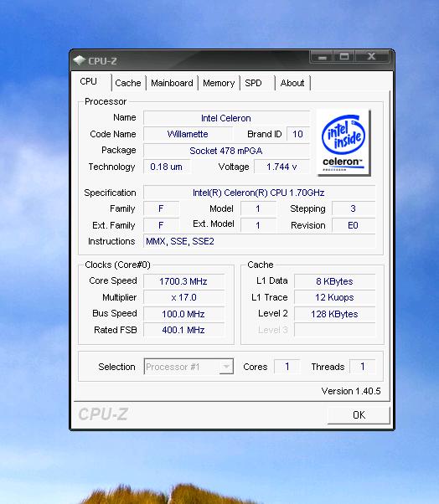Click the Family value F
This screenshot has height=504, width=439.
[161, 208]
